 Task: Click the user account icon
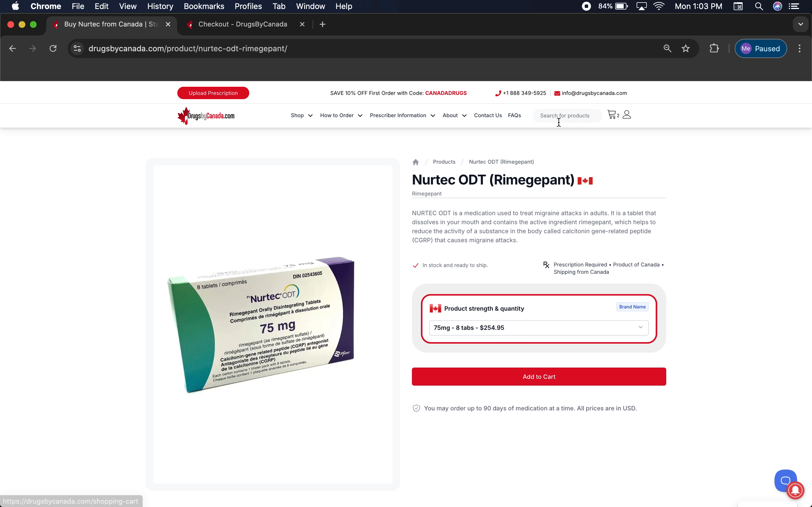[x=626, y=115]
